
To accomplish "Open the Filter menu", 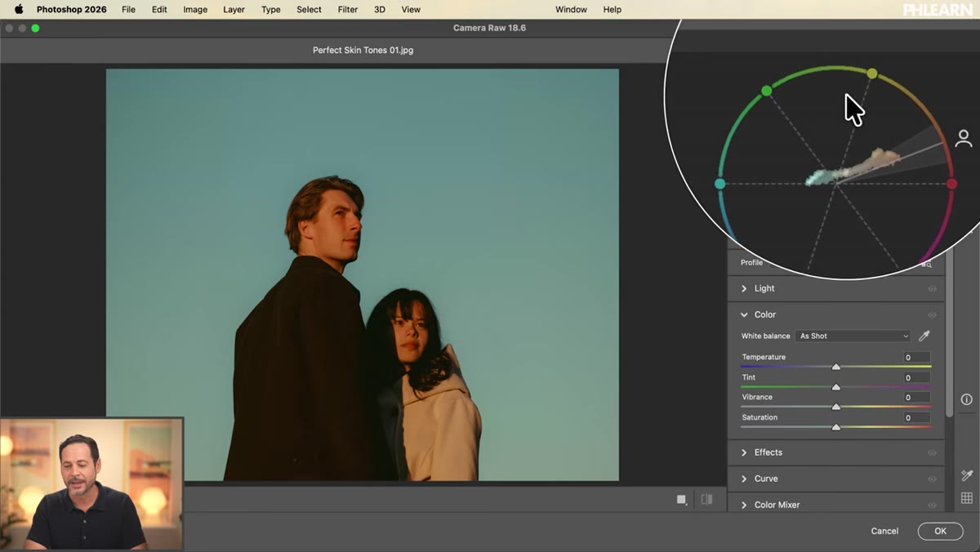I will click(348, 9).
